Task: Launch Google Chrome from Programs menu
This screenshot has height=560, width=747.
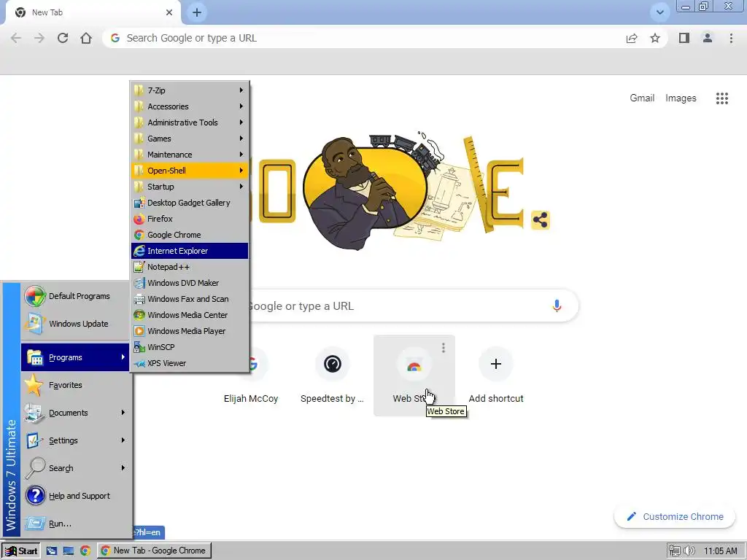Action: pos(190,235)
